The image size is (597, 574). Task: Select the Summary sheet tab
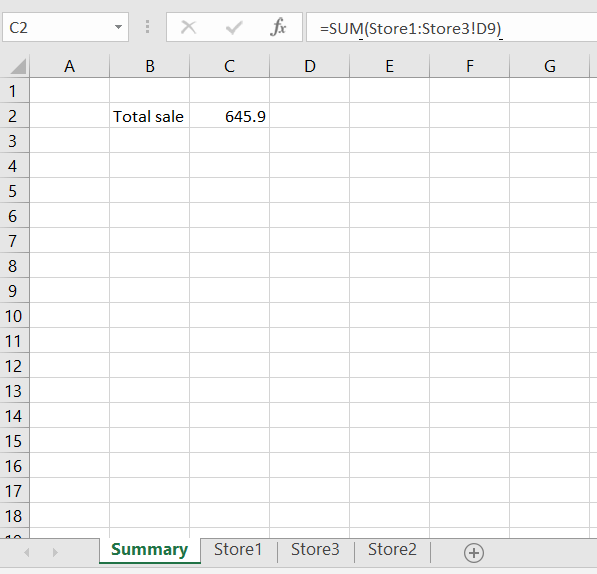click(150, 550)
